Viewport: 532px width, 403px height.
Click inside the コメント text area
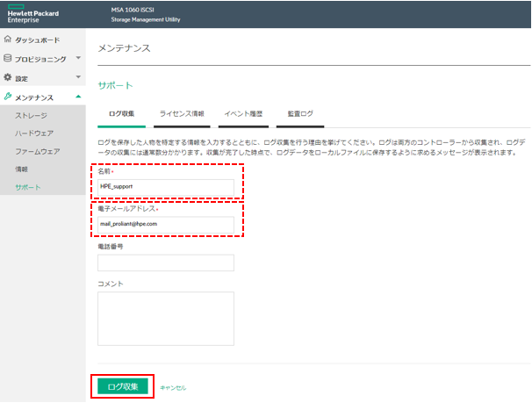click(166, 317)
